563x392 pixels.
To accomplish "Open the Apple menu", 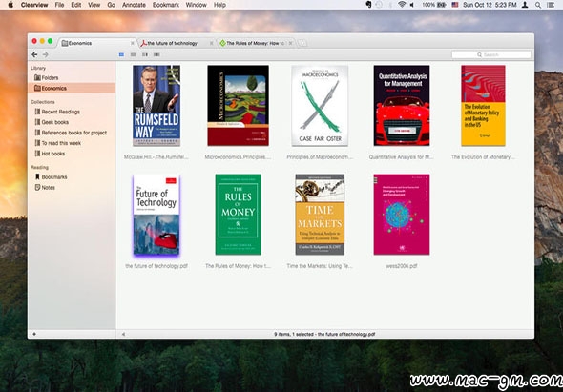I will [x=10, y=5].
